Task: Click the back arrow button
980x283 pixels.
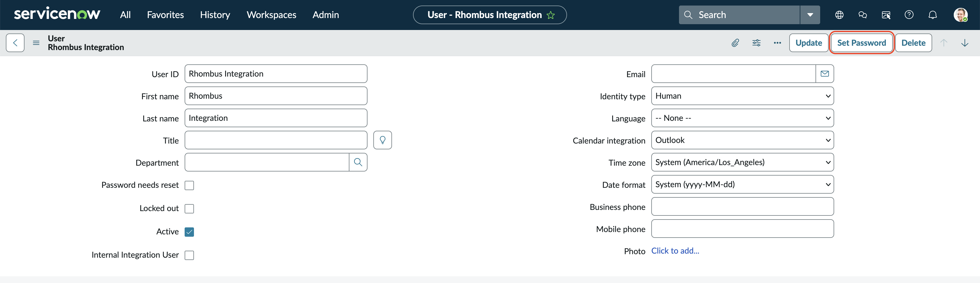Action: [15, 43]
